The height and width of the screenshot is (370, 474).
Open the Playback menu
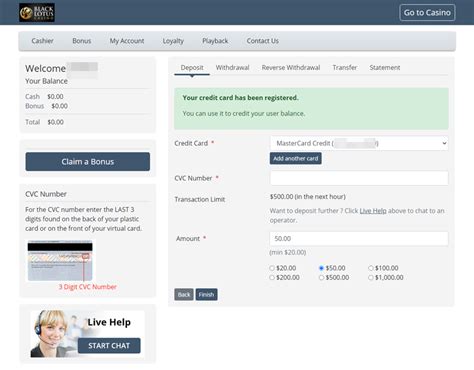coord(215,41)
